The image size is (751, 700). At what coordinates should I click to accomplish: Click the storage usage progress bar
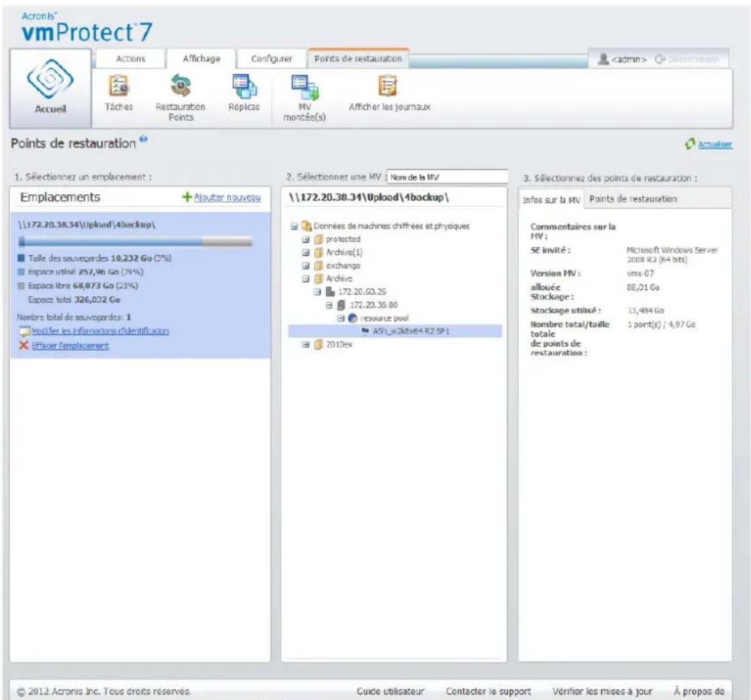135,241
